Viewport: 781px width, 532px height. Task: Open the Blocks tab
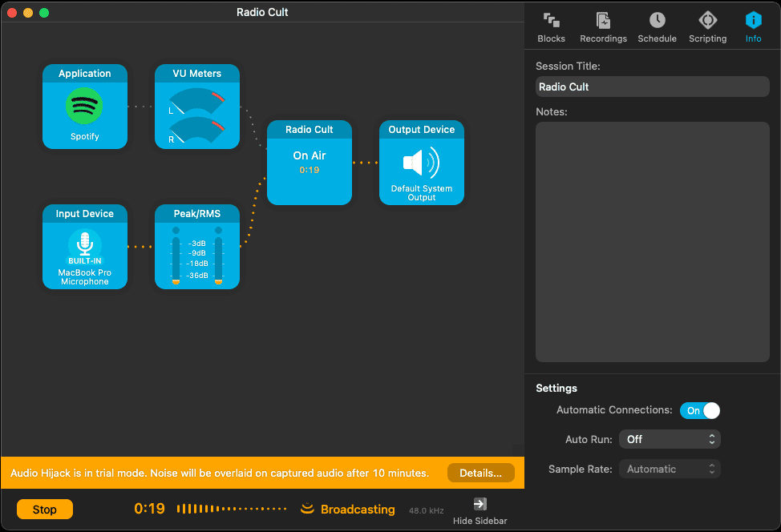(551, 27)
